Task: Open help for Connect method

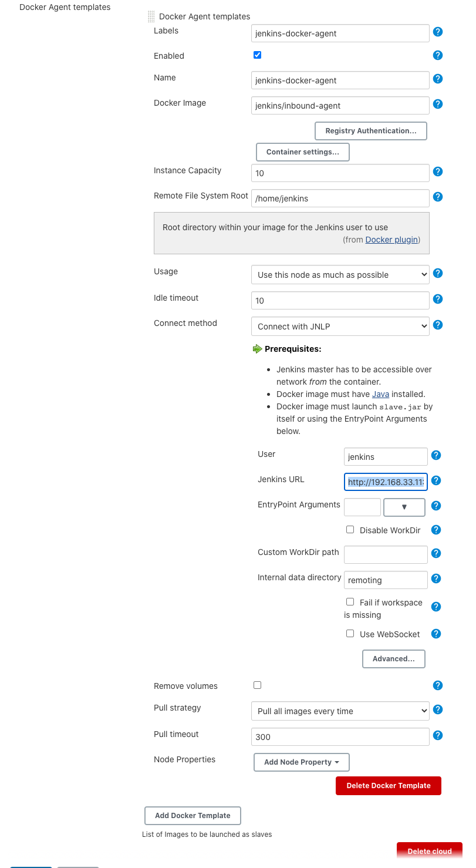Action: point(438,325)
